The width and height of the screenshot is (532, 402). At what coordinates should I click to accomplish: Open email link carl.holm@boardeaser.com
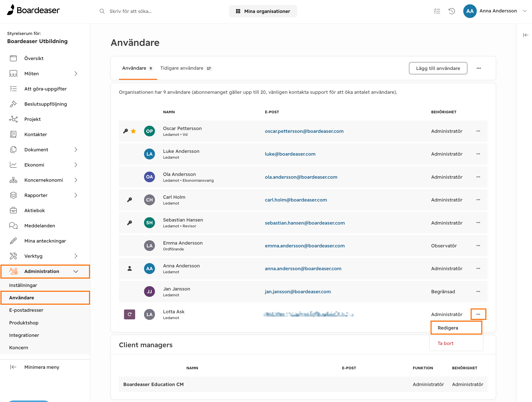296,200
